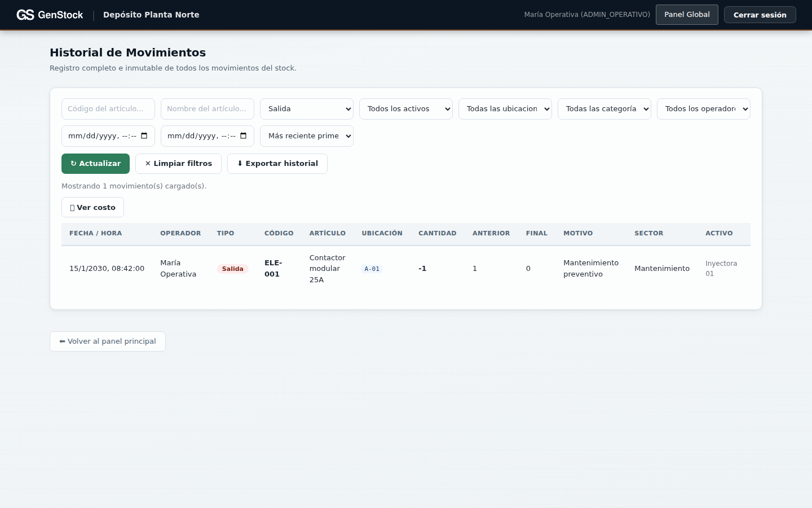Screen dimensions: 812x508
Task: Click the Operador column header
Action: click(180, 233)
